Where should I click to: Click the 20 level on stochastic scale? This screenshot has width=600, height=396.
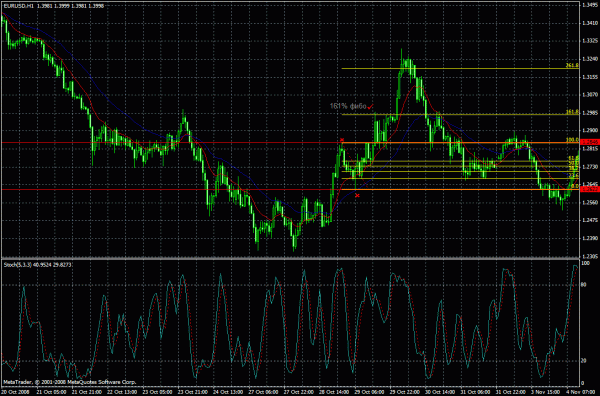[584, 360]
